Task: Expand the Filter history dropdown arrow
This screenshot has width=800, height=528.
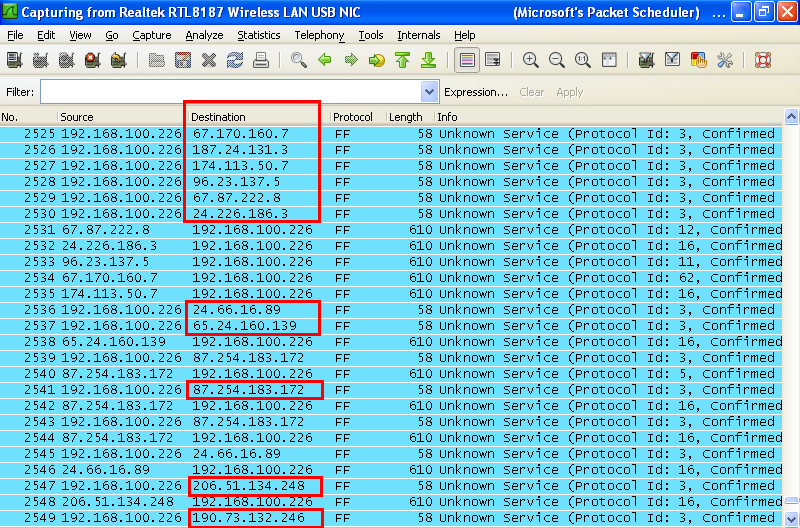Action: point(430,92)
